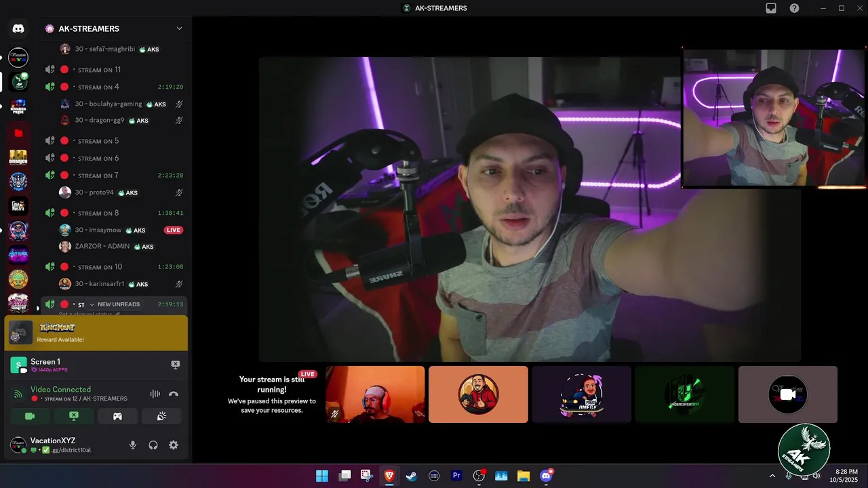Open Vacation camera participant tile
This screenshot has height=488, width=868.
pyautogui.click(x=788, y=394)
